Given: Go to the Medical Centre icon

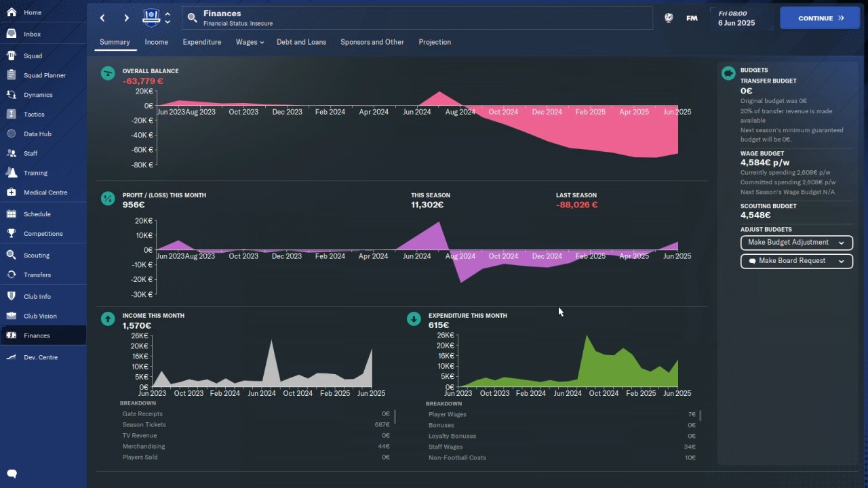Looking at the screenshot, I should coord(12,192).
